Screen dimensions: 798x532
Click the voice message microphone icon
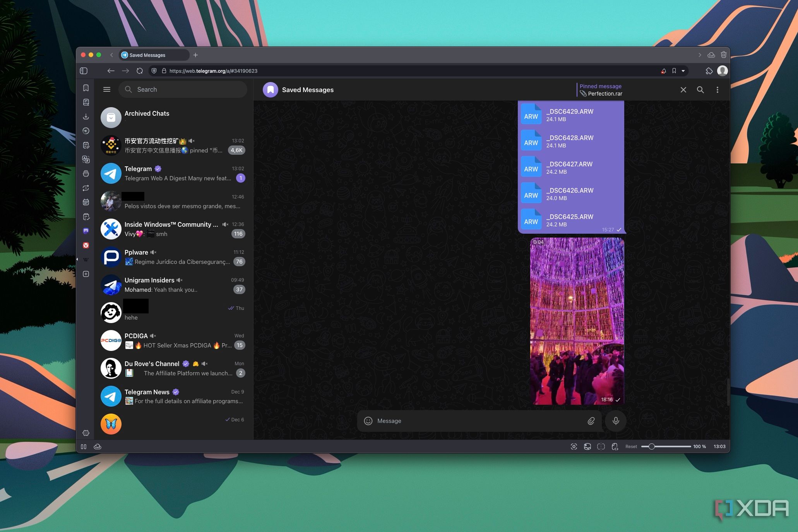click(x=616, y=421)
